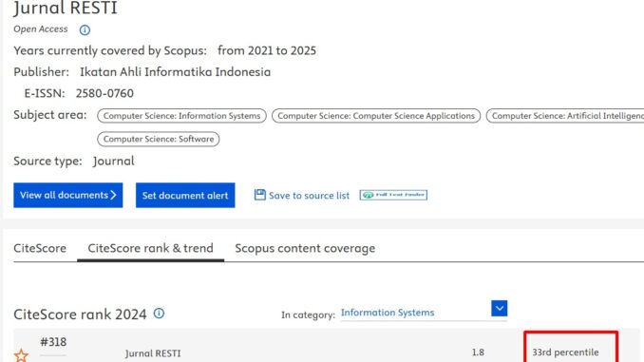
Task: Click the #318 rank number
Action: [53, 342]
